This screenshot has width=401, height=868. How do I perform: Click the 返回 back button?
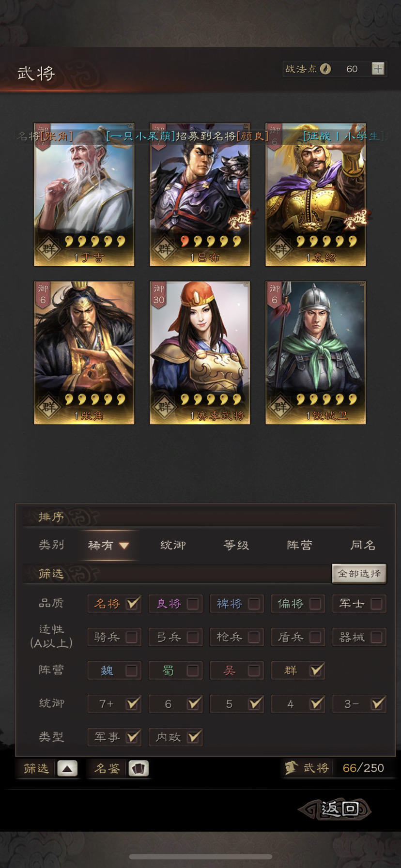[335, 809]
